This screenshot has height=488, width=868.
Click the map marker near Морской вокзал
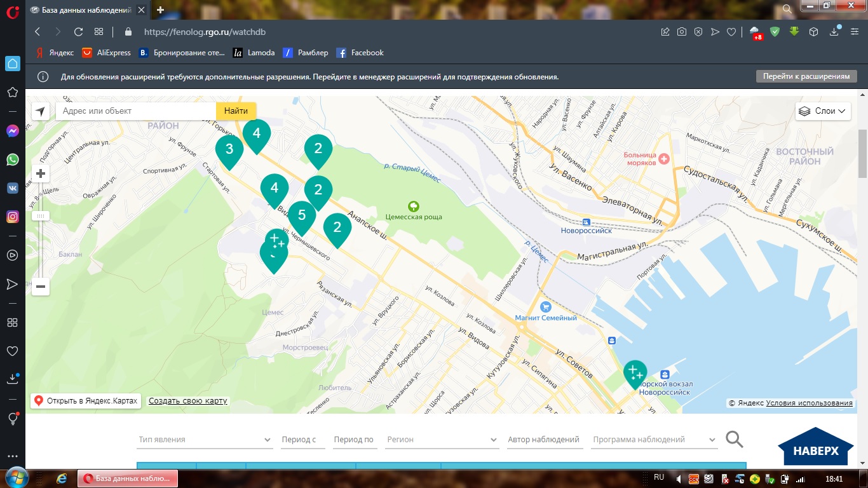tap(635, 373)
